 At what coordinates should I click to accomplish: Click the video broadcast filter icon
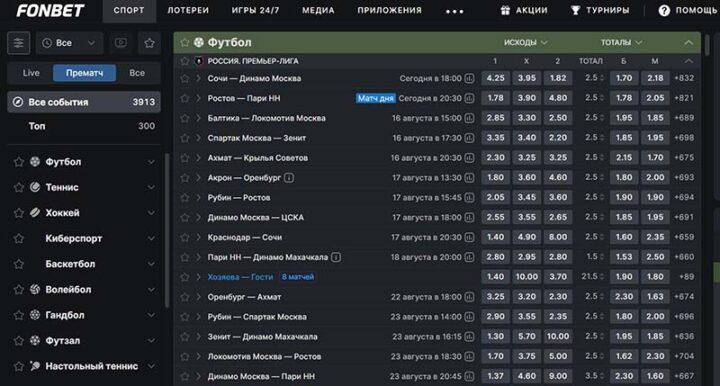(121, 43)
